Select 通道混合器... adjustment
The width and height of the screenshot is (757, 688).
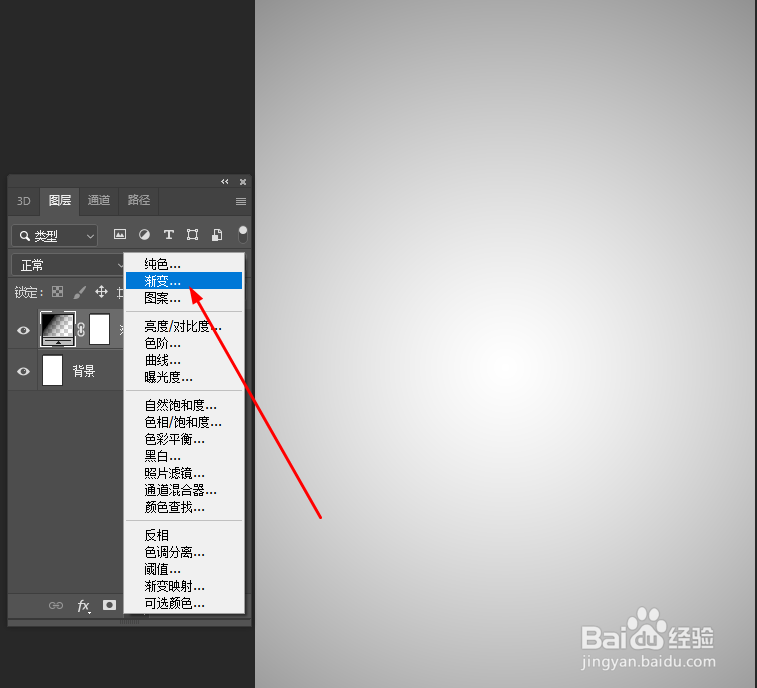coord(184,491)
